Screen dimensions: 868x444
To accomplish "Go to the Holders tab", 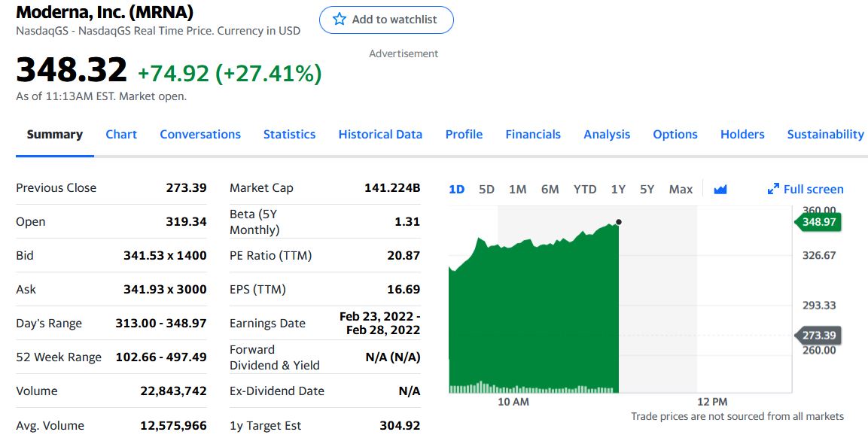I will pyautogui.click(x=742, y=135).
